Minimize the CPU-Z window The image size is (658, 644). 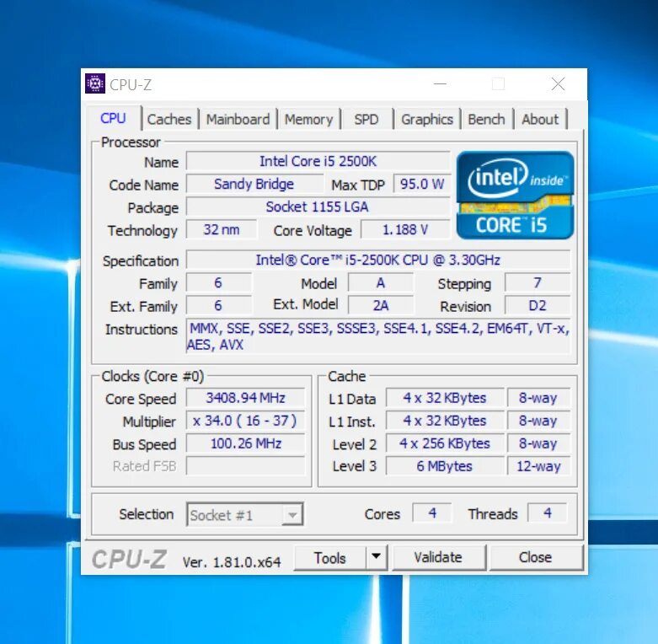click(440, 84)
